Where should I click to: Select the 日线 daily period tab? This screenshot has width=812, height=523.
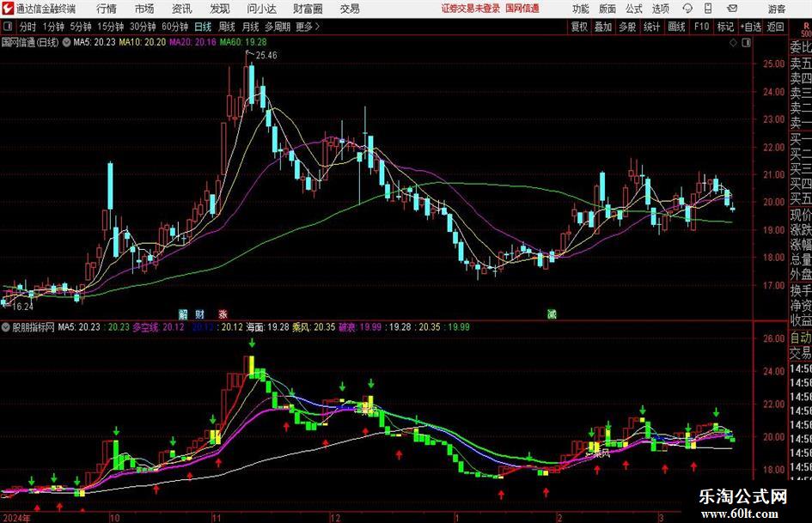203,27
